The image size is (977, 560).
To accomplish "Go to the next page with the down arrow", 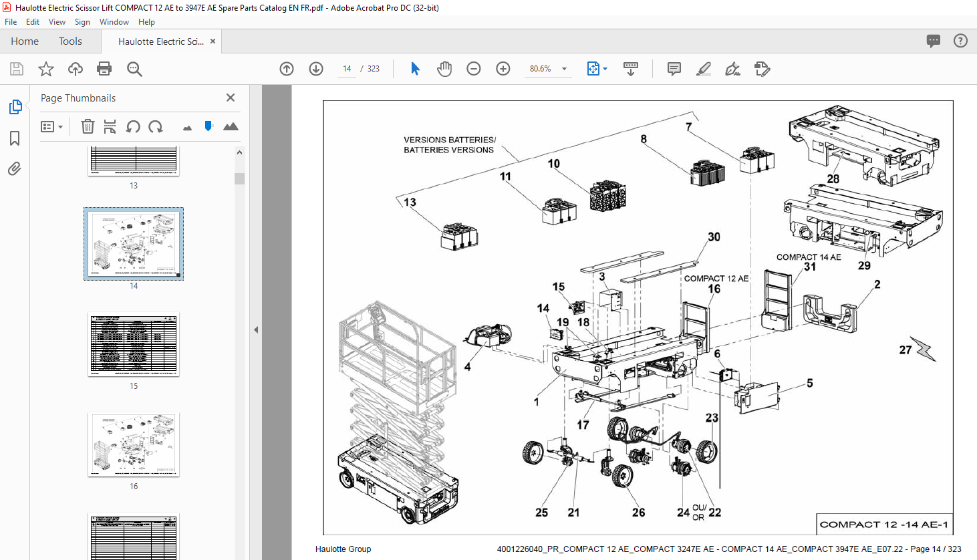I will 316,69.
